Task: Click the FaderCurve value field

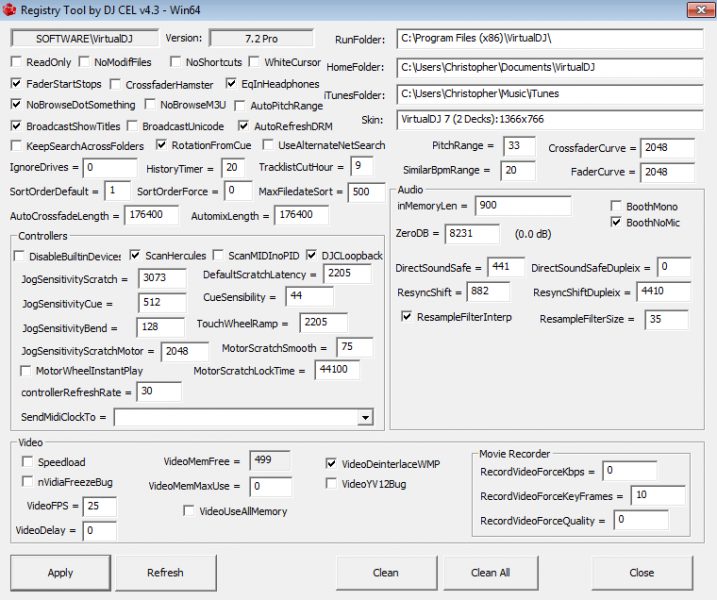Action: pos(667,172)
